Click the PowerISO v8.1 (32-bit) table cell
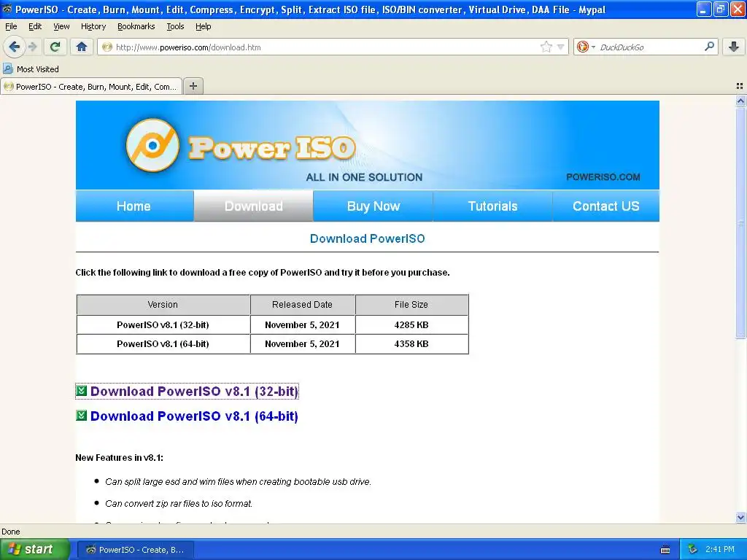 coord(163,324)
